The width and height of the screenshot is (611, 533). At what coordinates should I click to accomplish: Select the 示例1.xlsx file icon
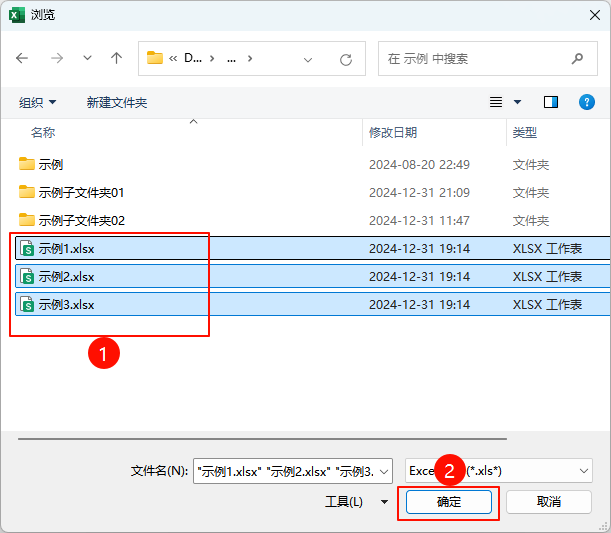point(29,248)
